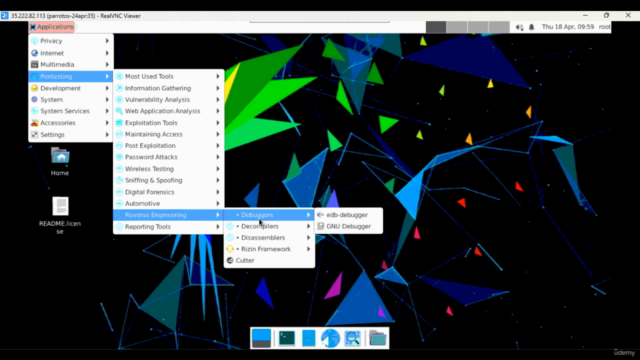The height and width of the screenshot is (360, 640).
Task: Open the Applications menu button
Action: click(52, 27)
